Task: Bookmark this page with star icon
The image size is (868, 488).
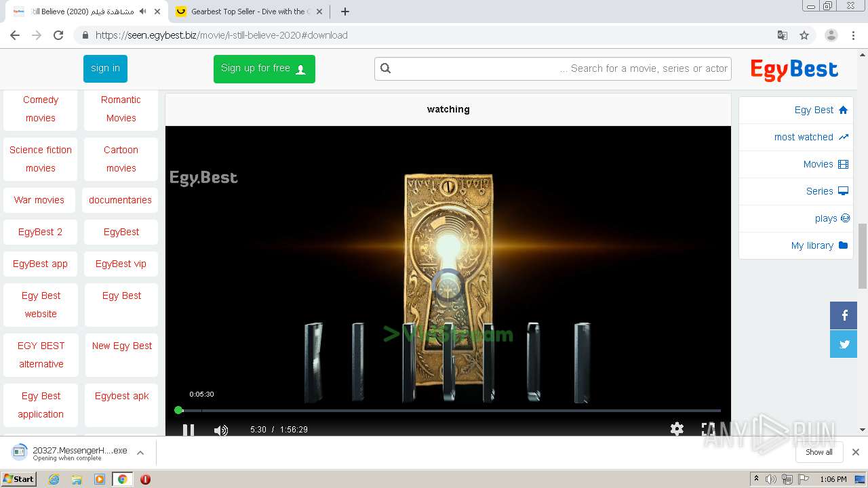Action: click(804, 35)
